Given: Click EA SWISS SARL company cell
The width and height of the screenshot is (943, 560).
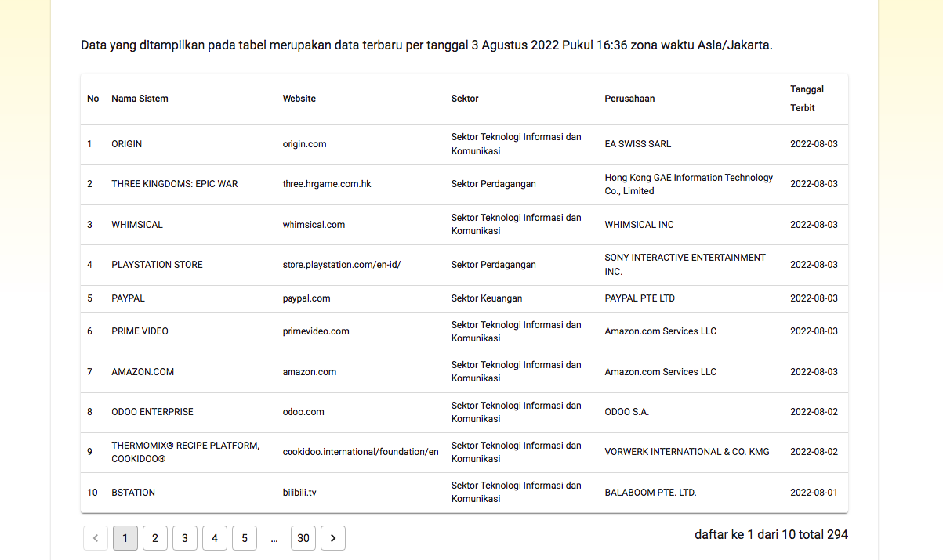Looking at the screenshot, I should [x=638, y=144].
